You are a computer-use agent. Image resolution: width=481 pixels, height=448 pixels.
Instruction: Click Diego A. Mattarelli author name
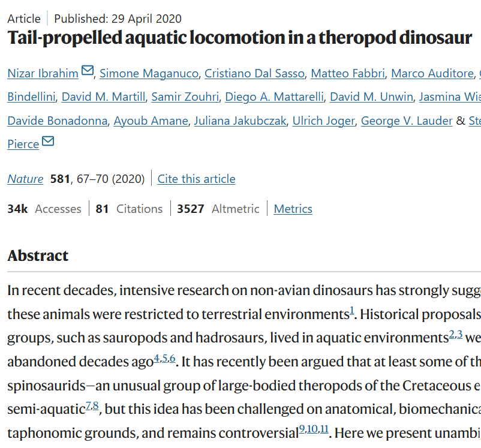click(272, 97)
